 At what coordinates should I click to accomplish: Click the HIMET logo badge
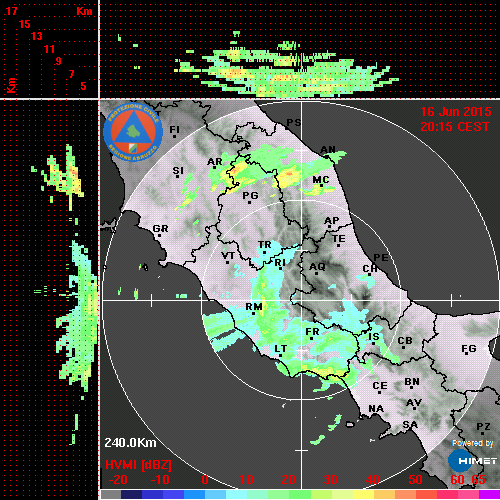coord(473,461)
